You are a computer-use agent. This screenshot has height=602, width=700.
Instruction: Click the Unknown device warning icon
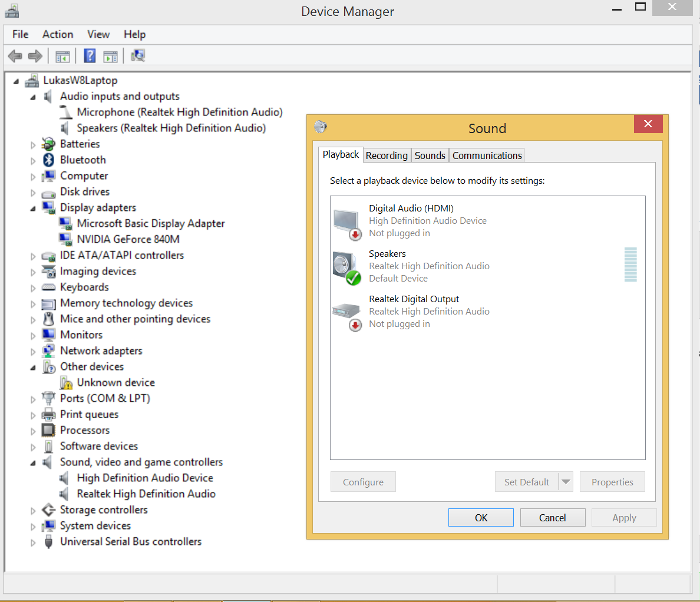pyautogui.click(x=65, y=382)
